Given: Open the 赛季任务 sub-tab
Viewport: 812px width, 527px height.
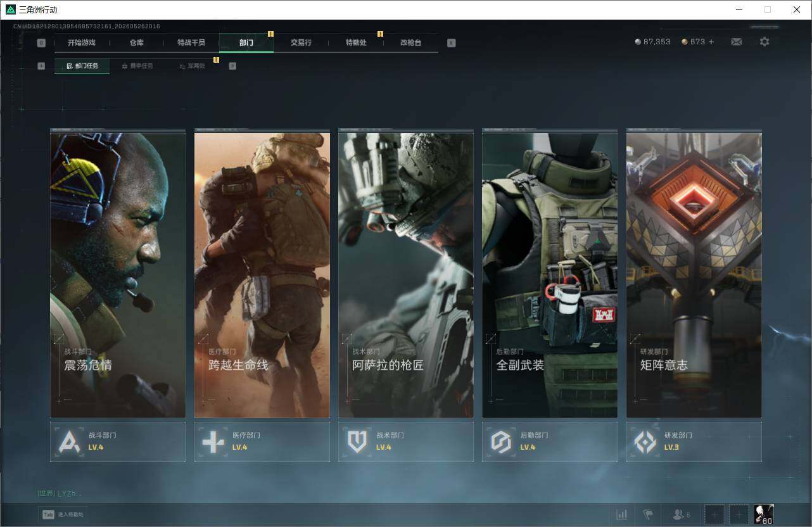Looking at the screenshot, I should coord(137,66).
